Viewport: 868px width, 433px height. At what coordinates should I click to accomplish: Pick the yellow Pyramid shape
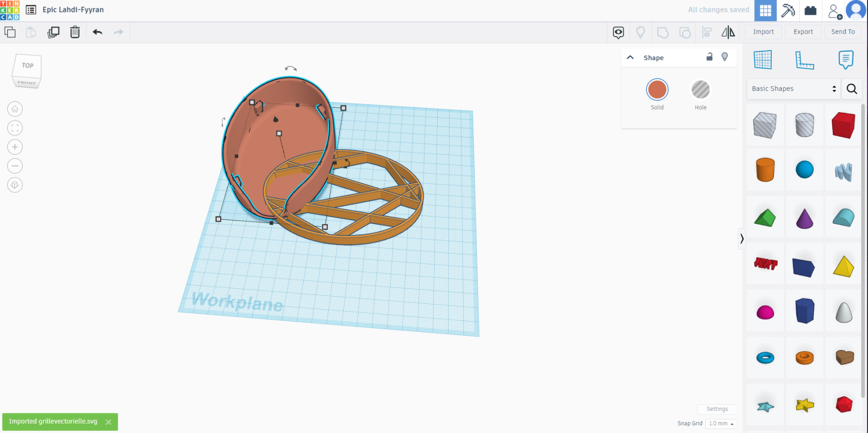click(844, 266)
